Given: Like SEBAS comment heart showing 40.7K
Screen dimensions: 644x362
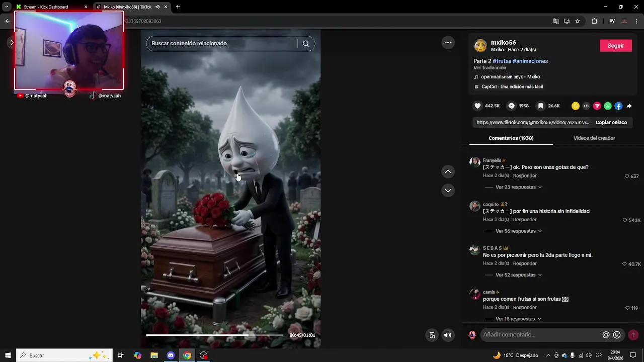Looking at the screenshot, I should pos(624,264).
